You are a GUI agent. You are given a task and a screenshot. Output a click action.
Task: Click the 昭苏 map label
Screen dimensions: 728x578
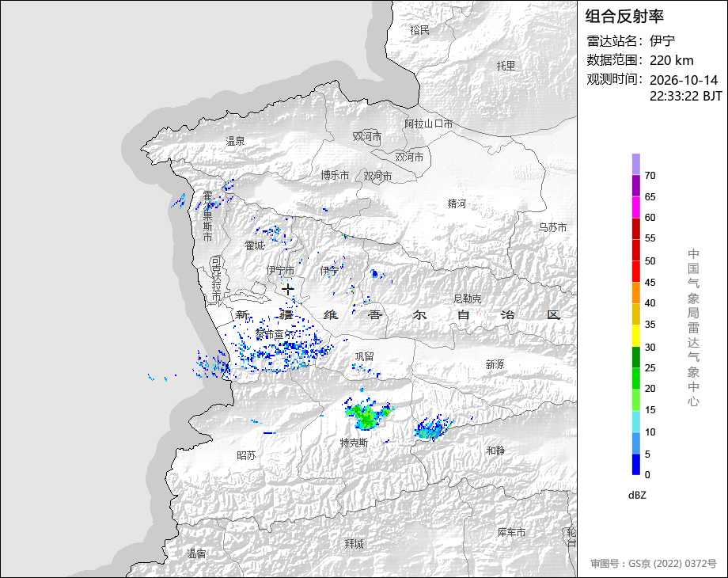click(247, 455)
